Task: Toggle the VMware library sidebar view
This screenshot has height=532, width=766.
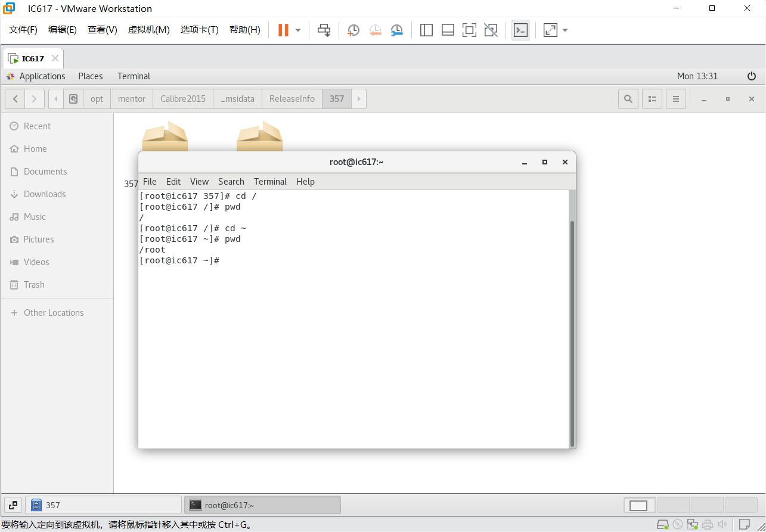Action: tap(426, 30)
